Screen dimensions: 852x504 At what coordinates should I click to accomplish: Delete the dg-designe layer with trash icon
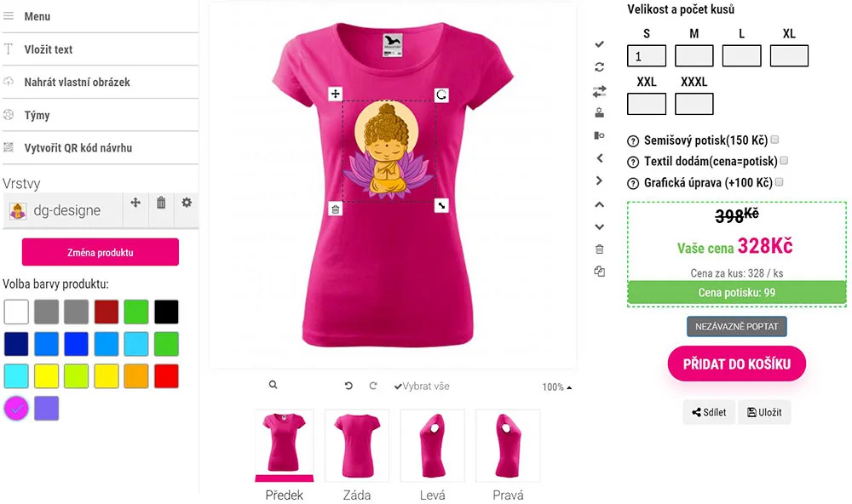161,203
